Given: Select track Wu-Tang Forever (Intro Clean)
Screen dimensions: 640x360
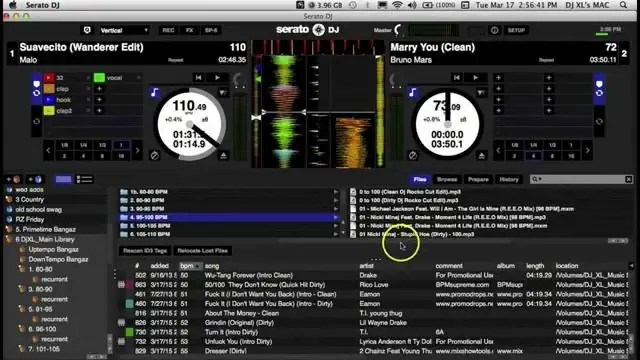Looking at the screenshot, I should [249, 276].
